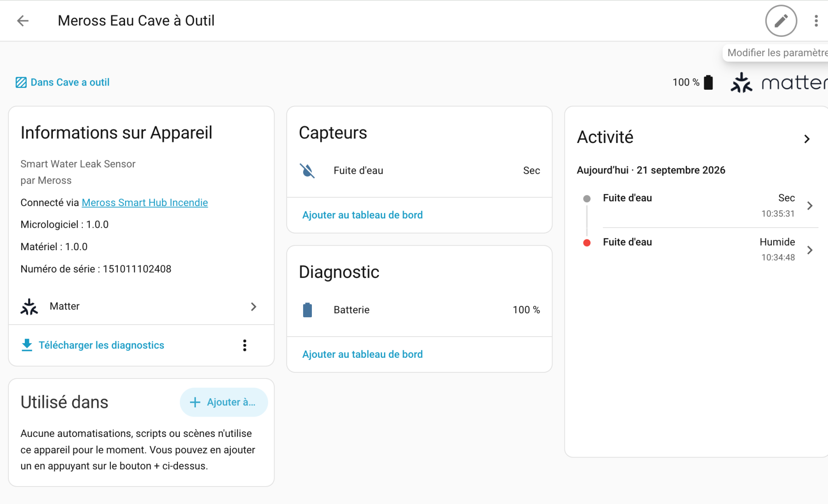828x504 pixels.
Task: Click Ajouter au tableau de bord under Diagnostic
Action: pyautogui.click(x=362, y=355)
